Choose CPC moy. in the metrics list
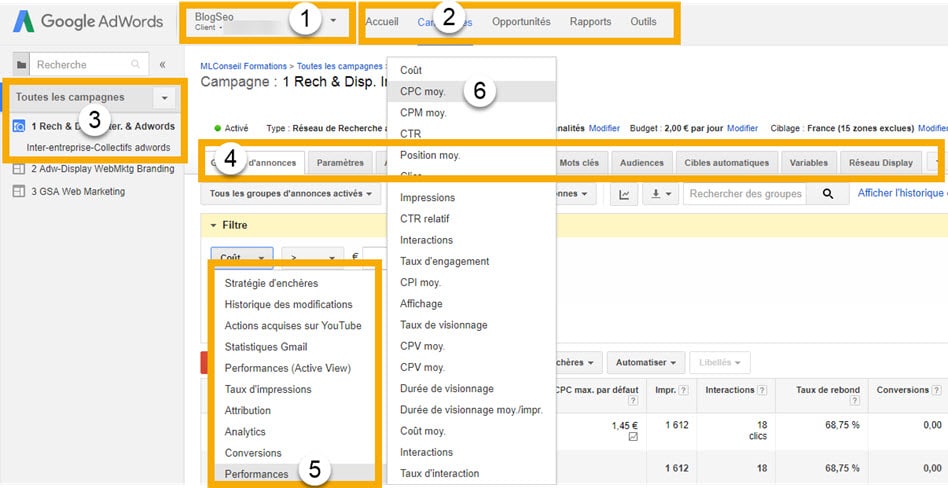The width and height of the screenshot is (948, 488). pos(471,92)
